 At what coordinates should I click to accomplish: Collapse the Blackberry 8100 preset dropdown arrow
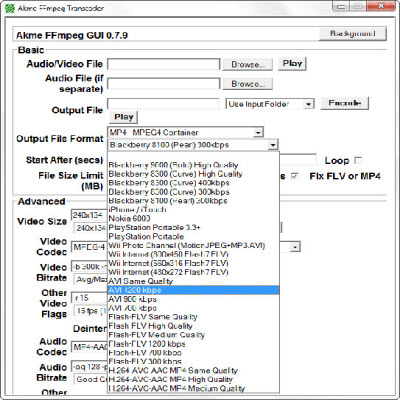pyautogui.click(x=273, y=145)
